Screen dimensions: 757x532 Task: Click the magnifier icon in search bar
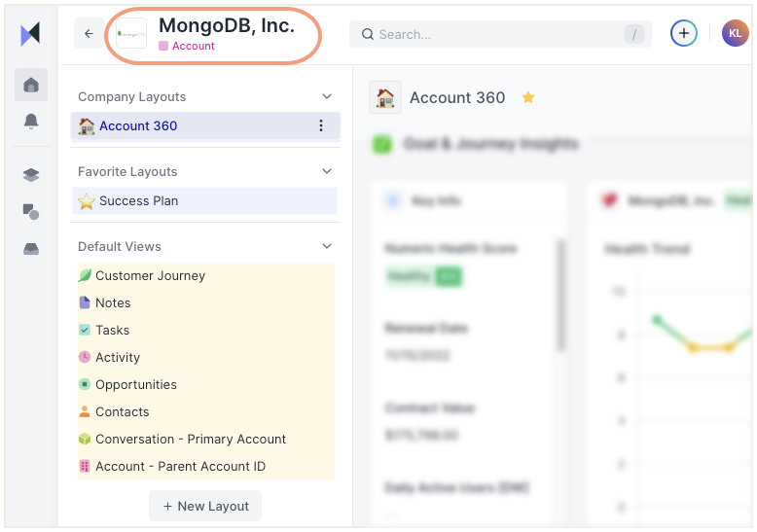coord(368,34)
